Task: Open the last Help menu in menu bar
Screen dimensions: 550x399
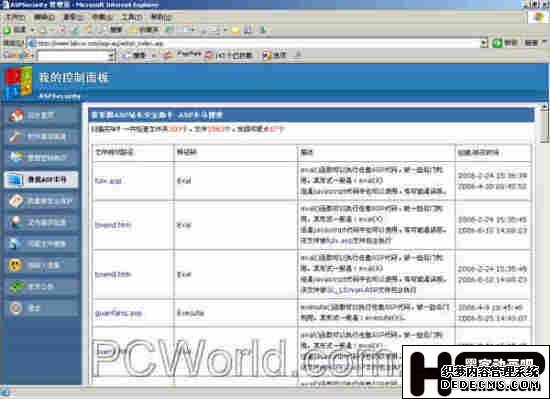Action: (161, 17)
